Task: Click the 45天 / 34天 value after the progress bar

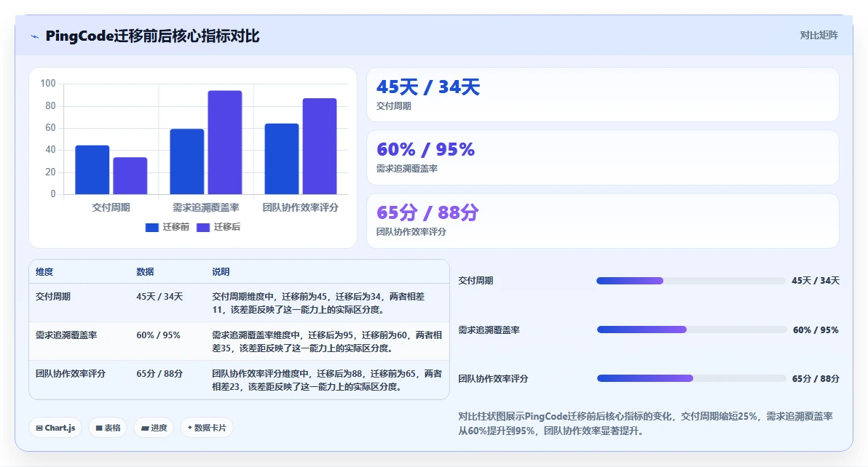Action: [x=816, y=281]
